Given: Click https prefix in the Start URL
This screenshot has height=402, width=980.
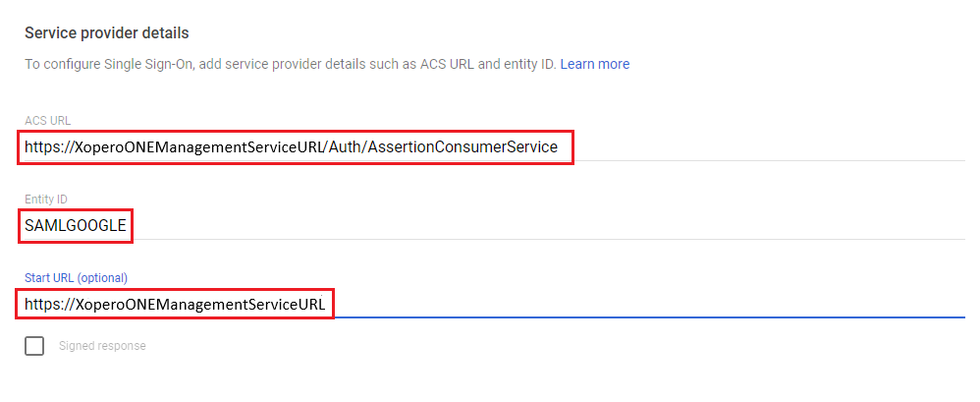Looking at the screenshot, I should [x=43, y=305].
